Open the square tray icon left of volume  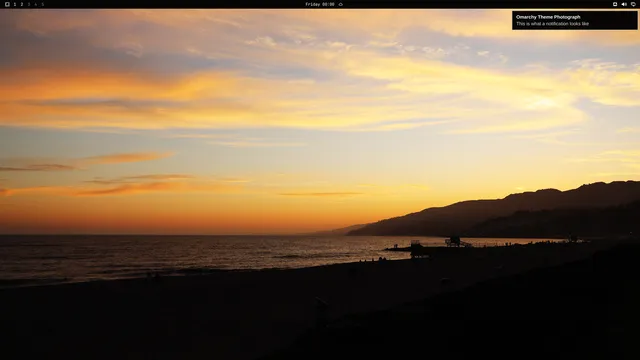click(x=615, y=4)
